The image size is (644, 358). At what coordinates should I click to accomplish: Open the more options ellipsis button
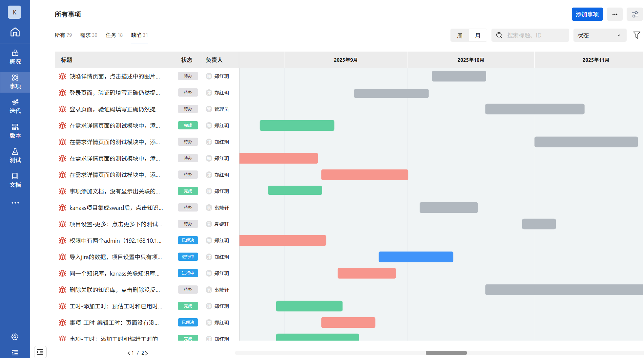click(614, 14)
